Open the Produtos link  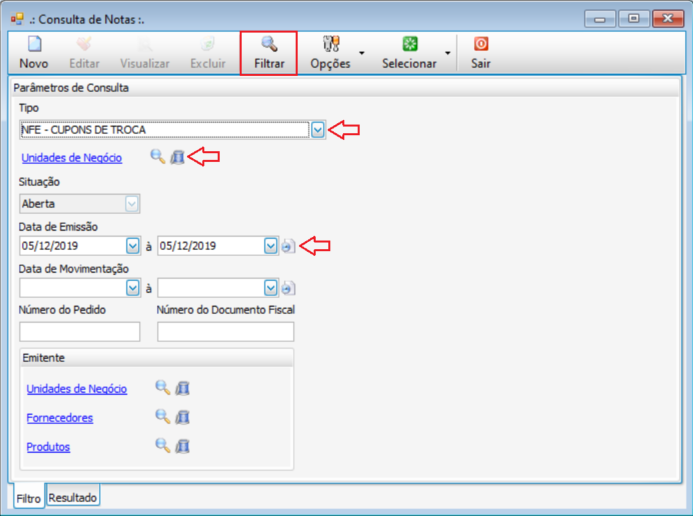48,447
